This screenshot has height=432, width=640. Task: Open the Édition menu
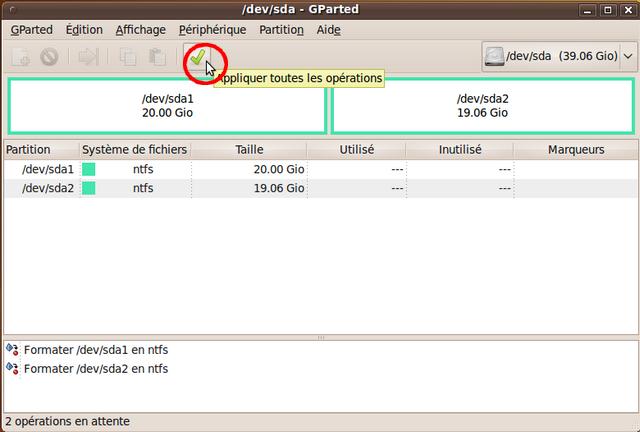84,30
